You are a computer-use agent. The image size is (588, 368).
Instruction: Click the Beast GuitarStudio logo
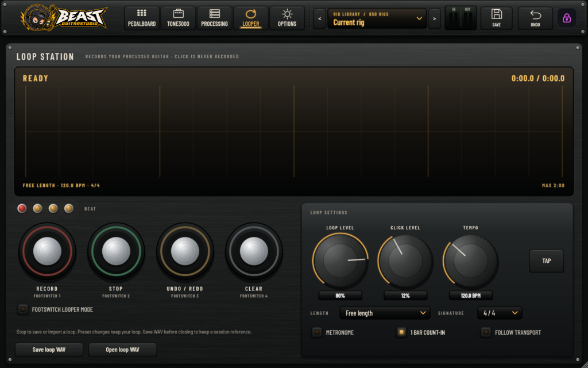coord(64,18)
